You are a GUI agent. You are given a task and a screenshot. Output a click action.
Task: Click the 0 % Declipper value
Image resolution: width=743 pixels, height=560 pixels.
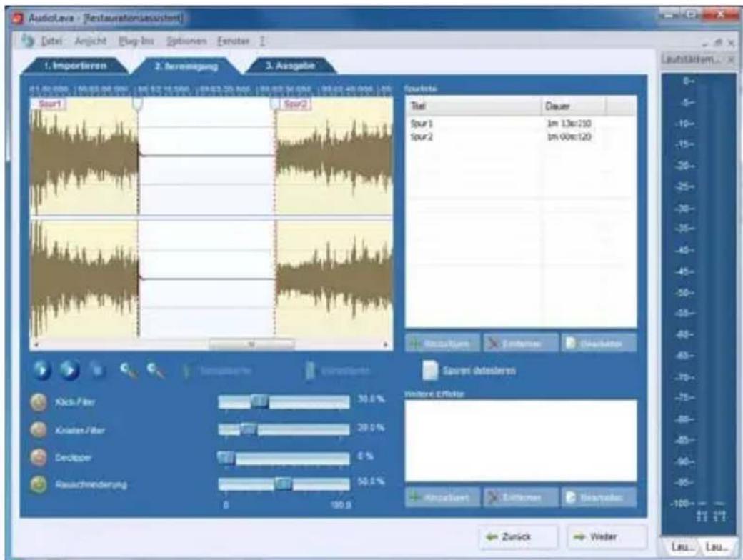pyautogui.click(x=365, y=456)
